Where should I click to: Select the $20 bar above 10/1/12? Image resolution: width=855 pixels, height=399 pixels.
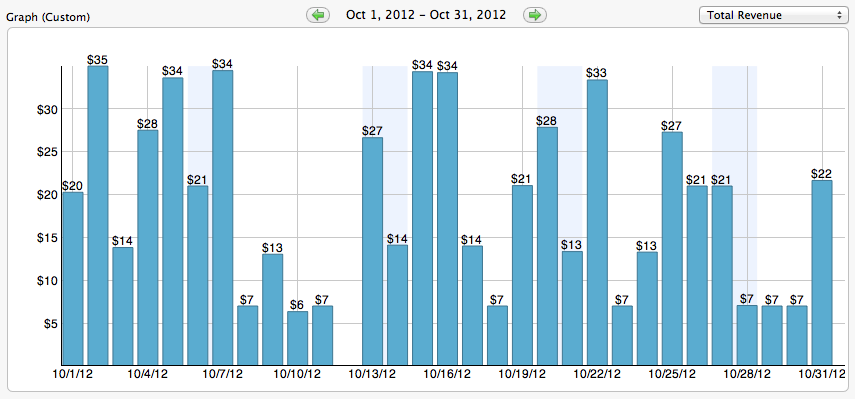tap(73, 279)
